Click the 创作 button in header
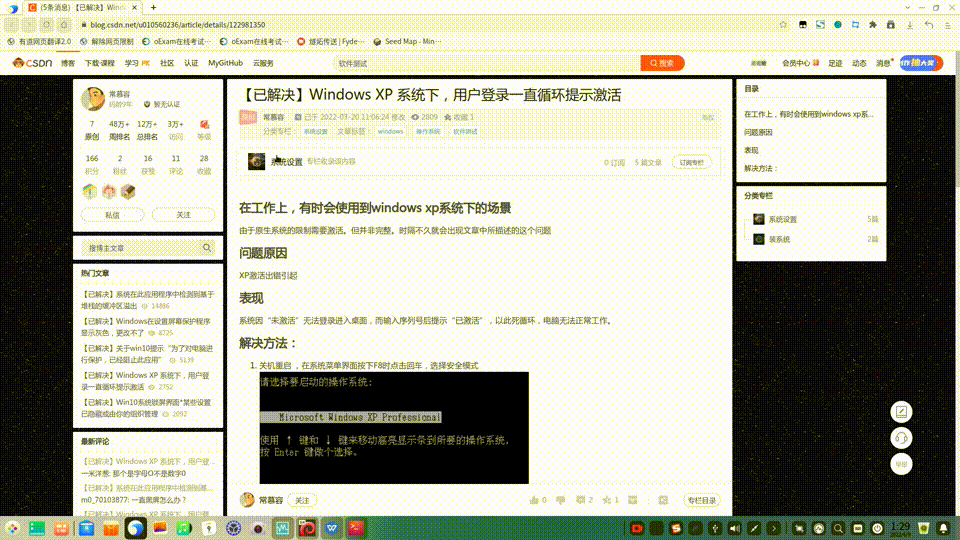Viewport: 960px width, 540px height. click(x=921, y=63)
